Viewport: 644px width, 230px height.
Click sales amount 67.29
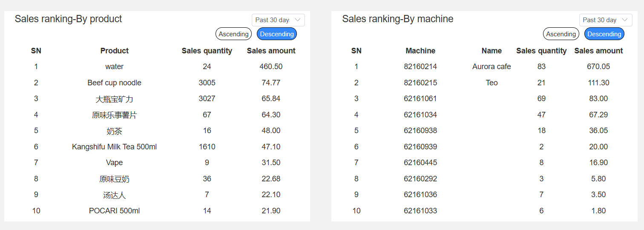click(598, 115)
